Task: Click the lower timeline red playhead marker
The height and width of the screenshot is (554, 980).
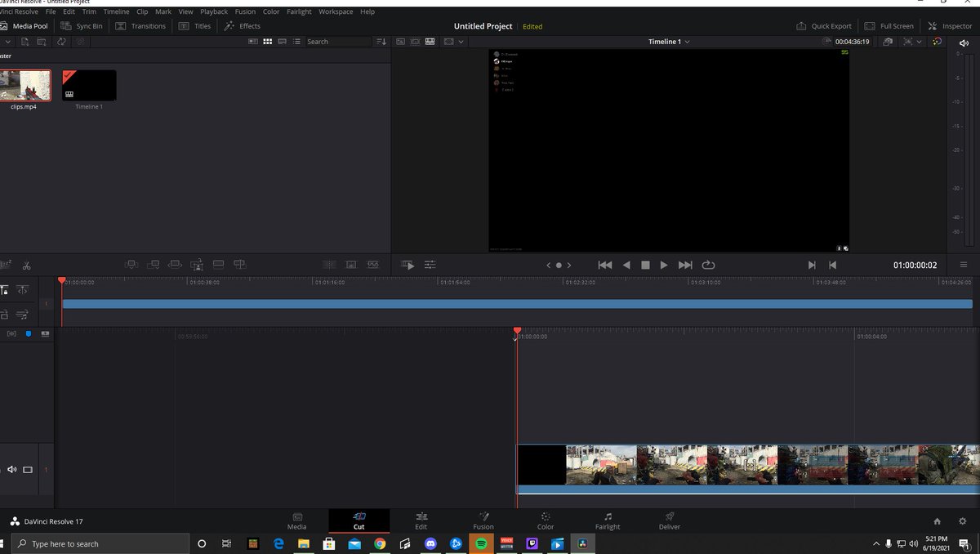Action: [x=517, y=331]
